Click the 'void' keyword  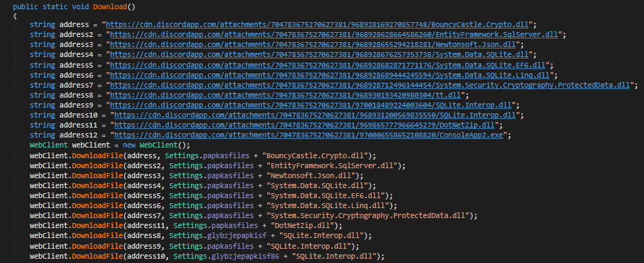[80, 7]
